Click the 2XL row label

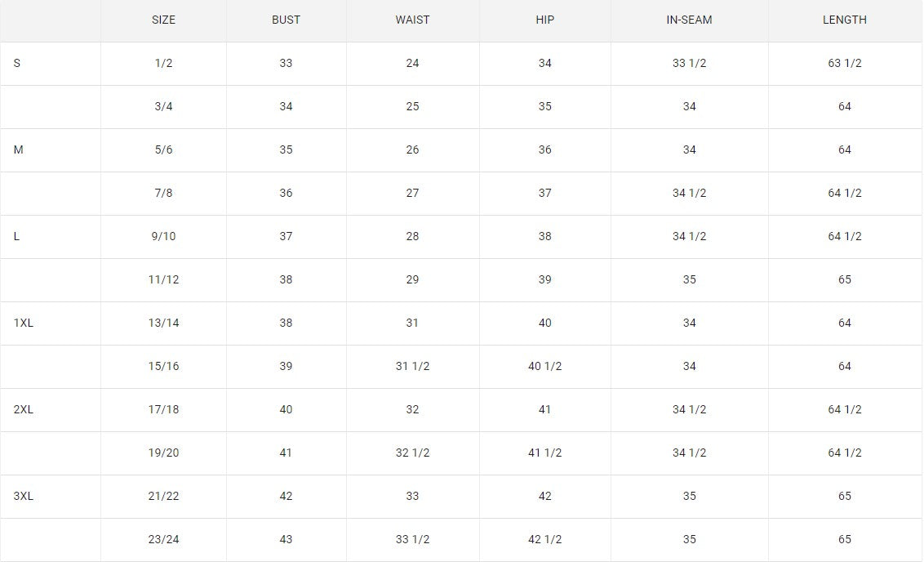(x=24, y=409)
